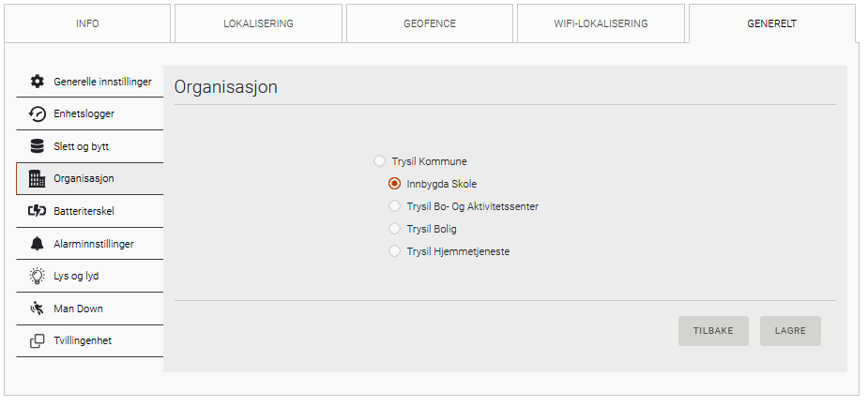The image size is (868, 407).
Task: Click the Alarminnstillinger bell icon
Action: 38,244
